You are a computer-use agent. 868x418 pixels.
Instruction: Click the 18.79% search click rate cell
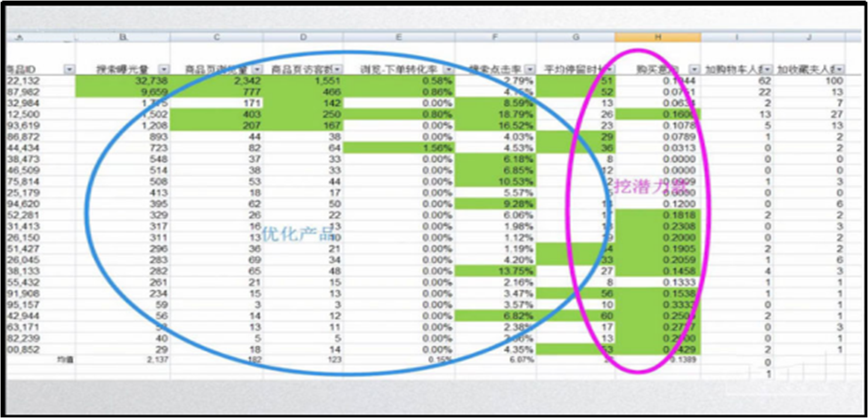point(495,115)
